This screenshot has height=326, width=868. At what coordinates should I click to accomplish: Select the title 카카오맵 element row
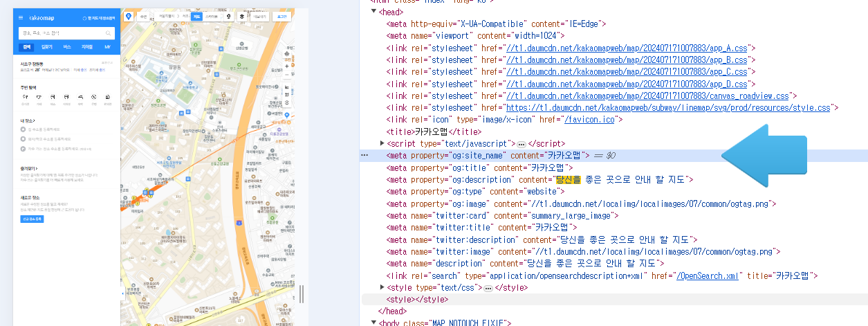coord(434,132)
